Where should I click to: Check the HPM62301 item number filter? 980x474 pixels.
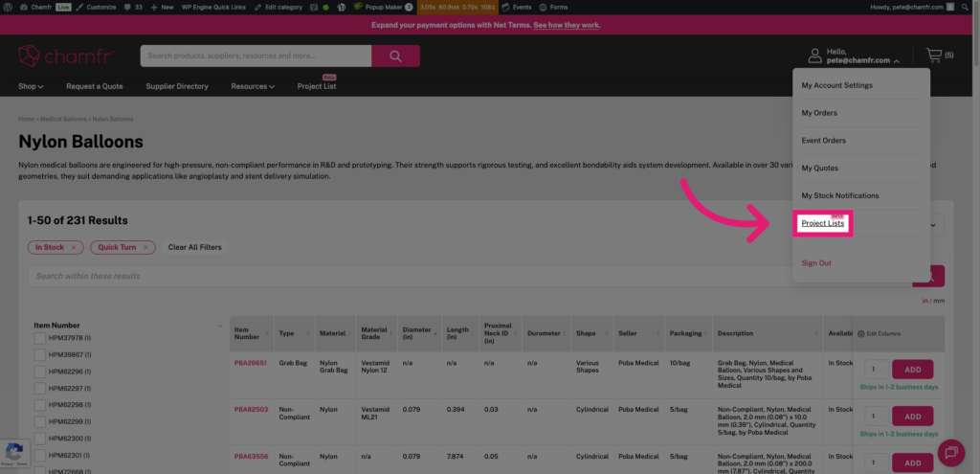pyautogui.click(x=40, y=455)
